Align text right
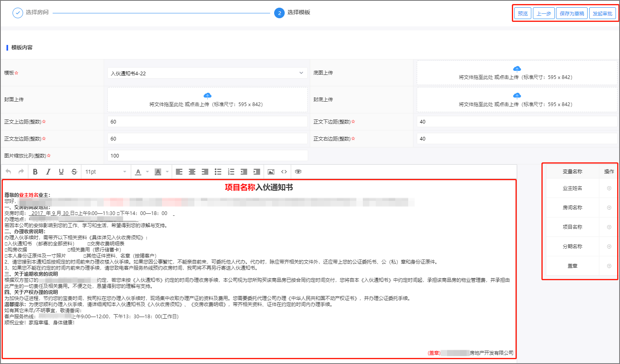This screenshot has width=620, height=364. click(205, 172)
